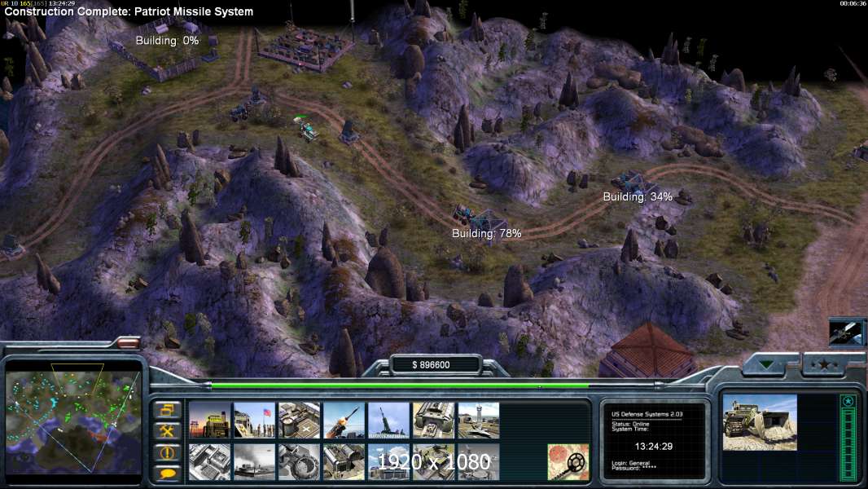Collapse the control bar with green triangle
This screenshot has width=868, height=489.
(767, 364)
